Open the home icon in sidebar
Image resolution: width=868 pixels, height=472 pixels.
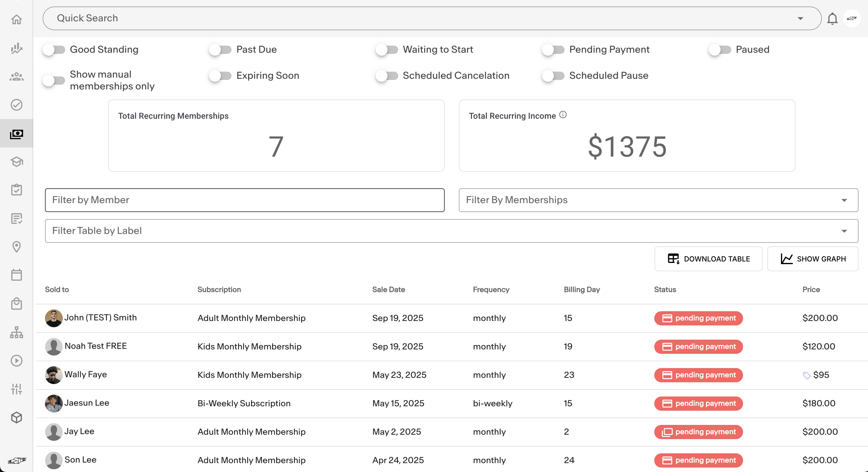(17, 20)
